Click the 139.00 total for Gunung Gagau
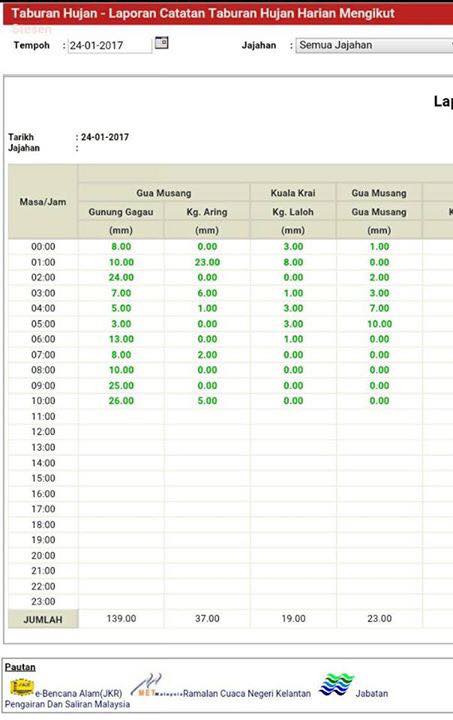The image size is (453, 720). coord(121,619)
